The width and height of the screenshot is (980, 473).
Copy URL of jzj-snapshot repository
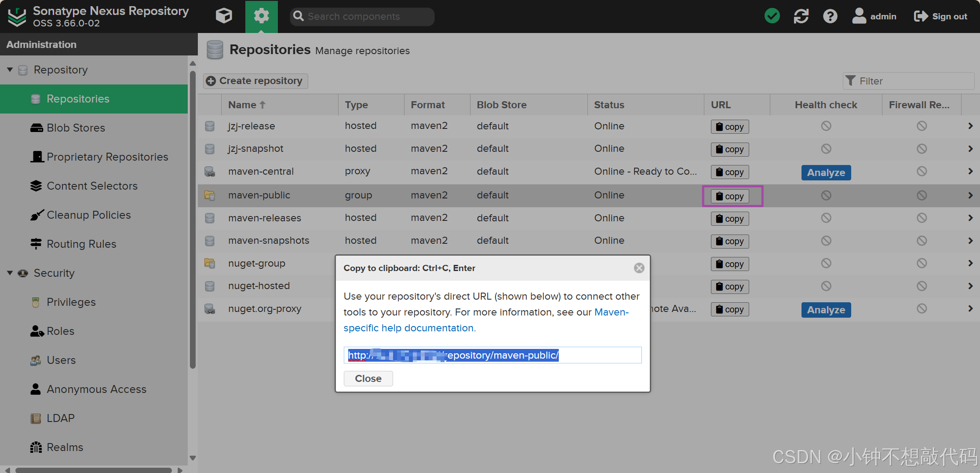[x=730, y=149]
